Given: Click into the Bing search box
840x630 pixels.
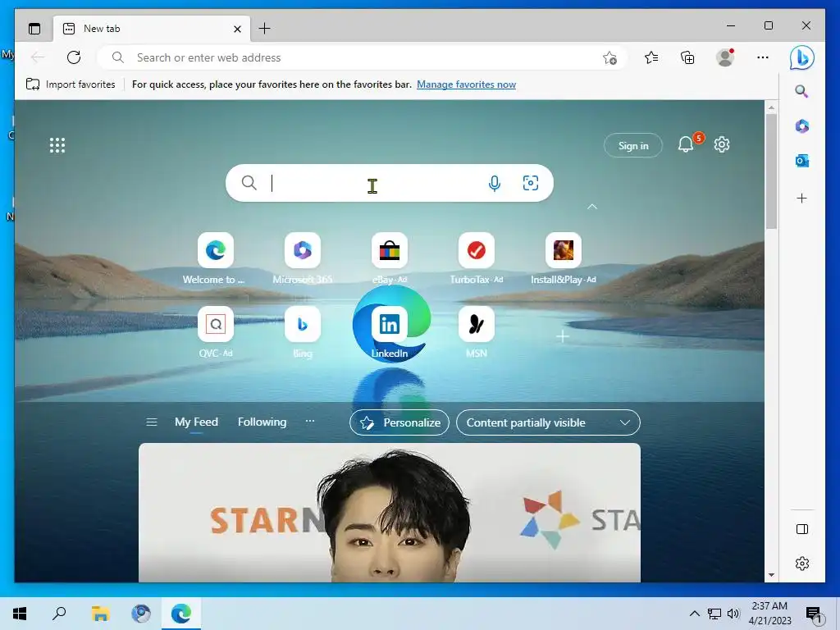Looking at the screenshot, I should pyautogui.click(x=390, y=183).
